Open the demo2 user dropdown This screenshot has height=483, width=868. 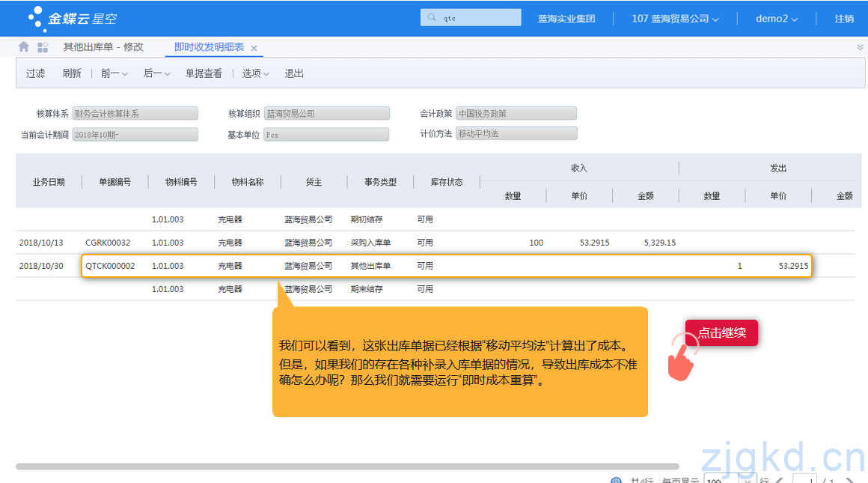(777, 18)
